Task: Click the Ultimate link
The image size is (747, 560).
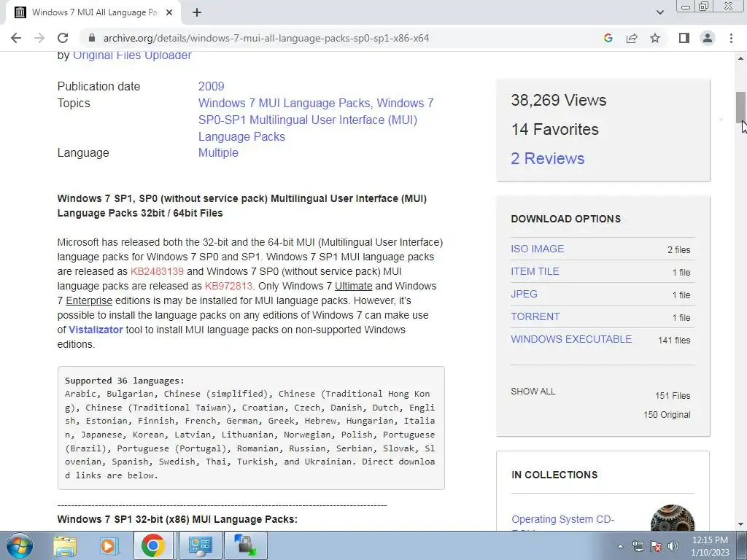Action: point(354,286)
